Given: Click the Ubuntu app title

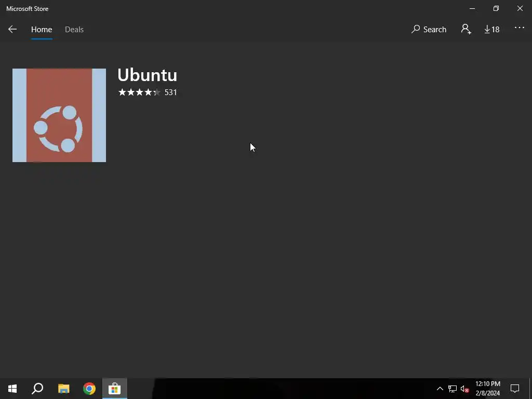Looking at the screenshot, I should point(147,75).
